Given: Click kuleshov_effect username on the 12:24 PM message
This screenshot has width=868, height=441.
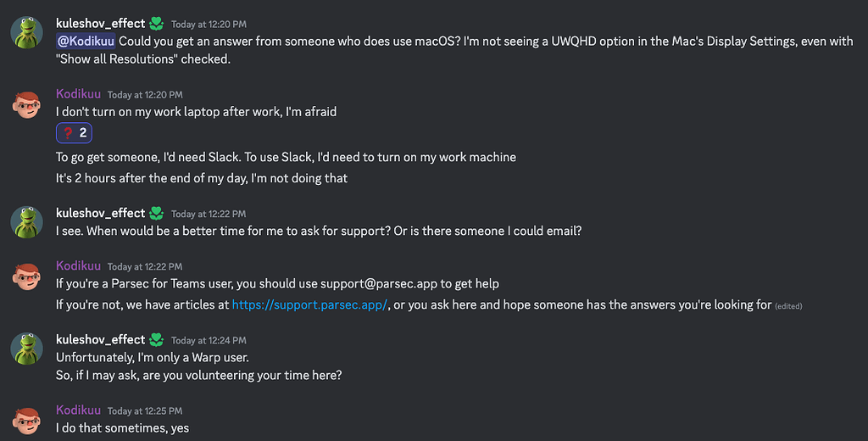Looking at the screenshot, I should (x=100, y=340).
